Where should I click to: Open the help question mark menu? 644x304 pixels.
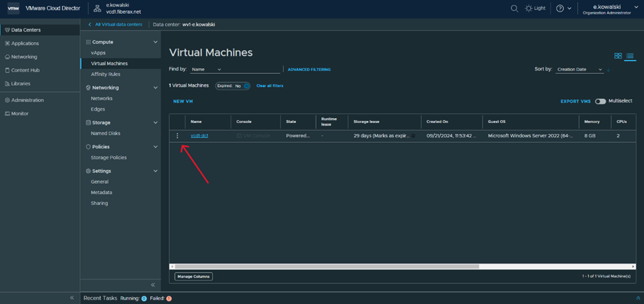tap(560, 8)
